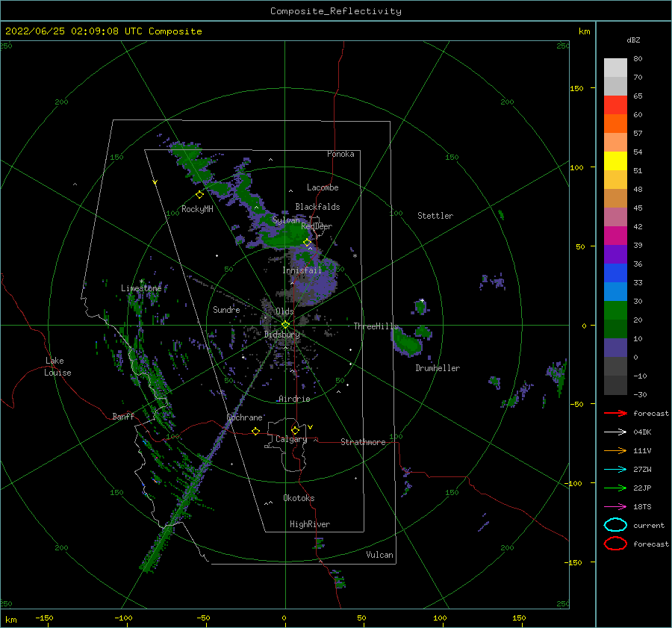This screenshot has height=628, width=672.
Task: Click the yellow V marker northwest of RockyMH
Action: click(x=155, y=182)
